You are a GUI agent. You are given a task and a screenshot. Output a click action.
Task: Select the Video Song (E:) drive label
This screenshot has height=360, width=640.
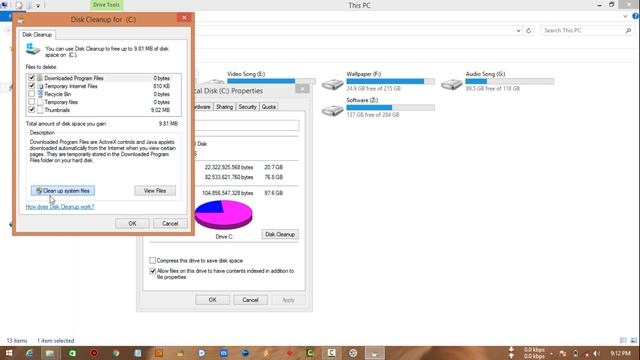click(246, 74)
